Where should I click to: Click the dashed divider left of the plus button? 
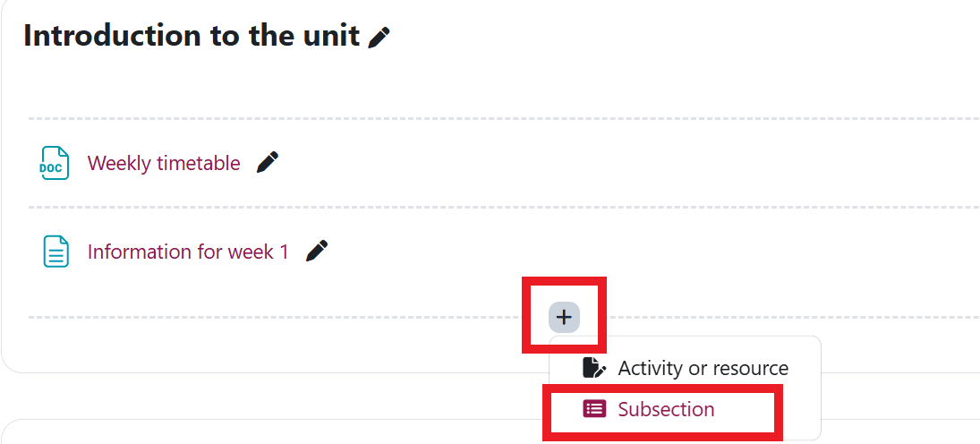(x=268, y=317)
